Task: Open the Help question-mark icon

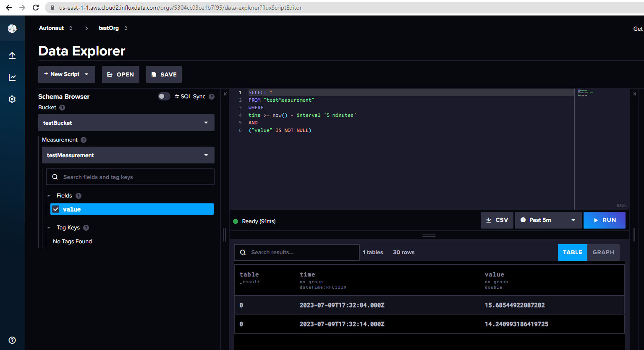Action: pyautogui.click(x=12, y=340)
